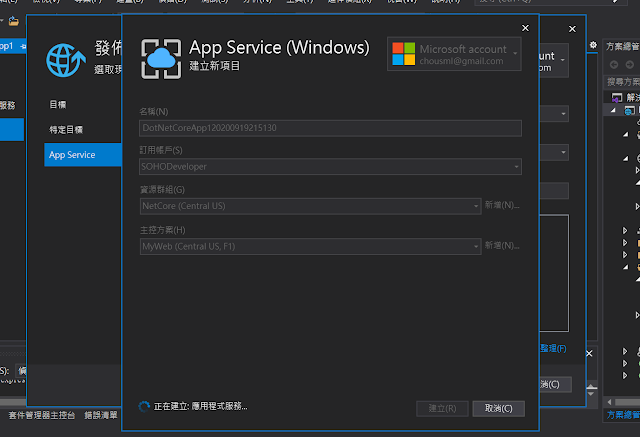Click the publish globe icon
Screen dimensions: 640x437
pos(66,60)
